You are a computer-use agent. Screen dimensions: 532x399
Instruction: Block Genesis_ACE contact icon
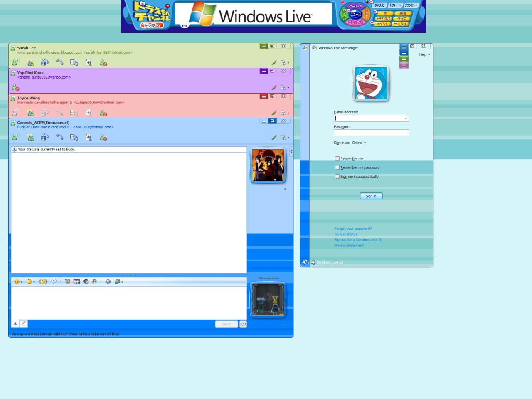coord(103,138)
